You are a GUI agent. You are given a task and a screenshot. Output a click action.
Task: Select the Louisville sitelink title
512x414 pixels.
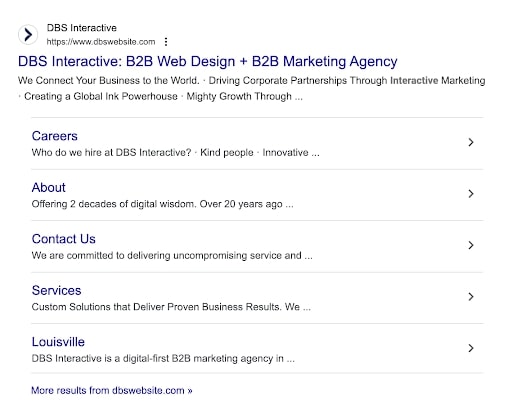[58, 342]
